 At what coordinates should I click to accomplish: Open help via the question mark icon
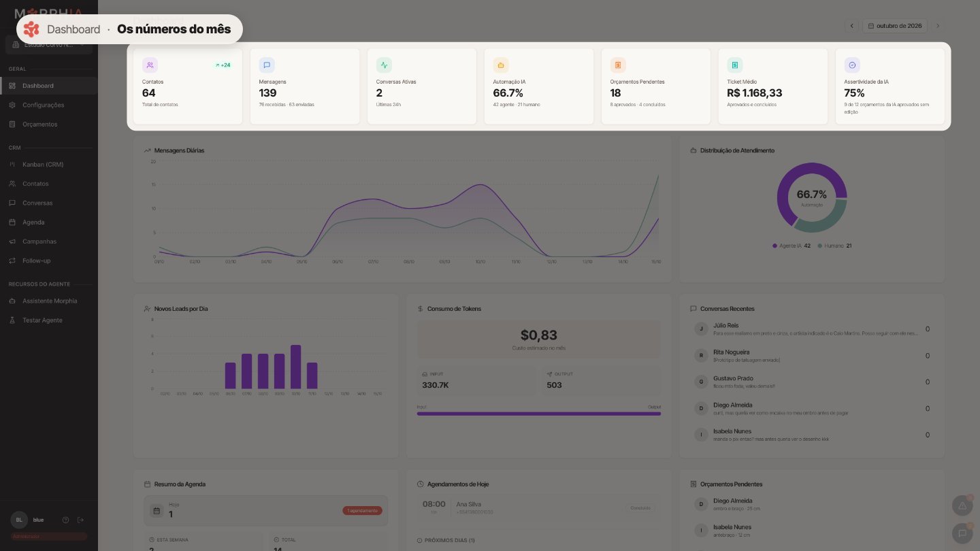tap(65, 520)
